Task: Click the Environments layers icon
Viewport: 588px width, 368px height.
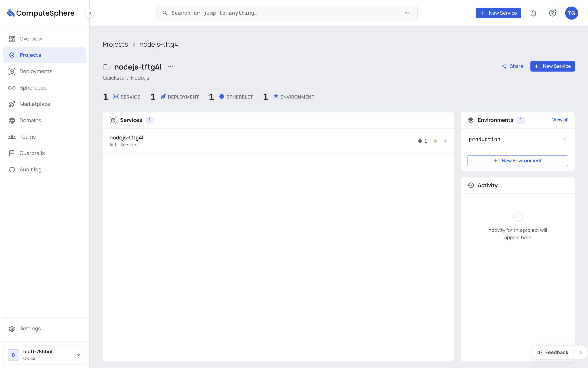Action: point(471,120)
